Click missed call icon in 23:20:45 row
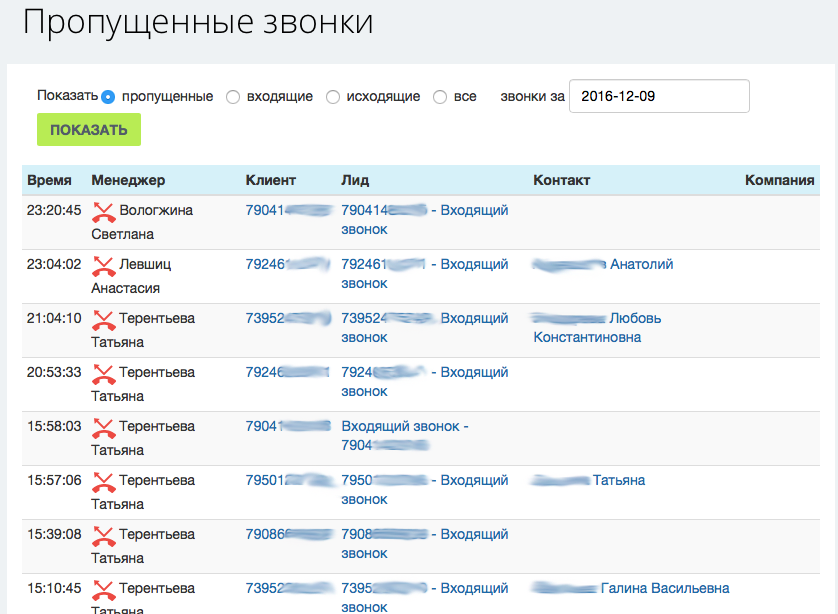 103,212
